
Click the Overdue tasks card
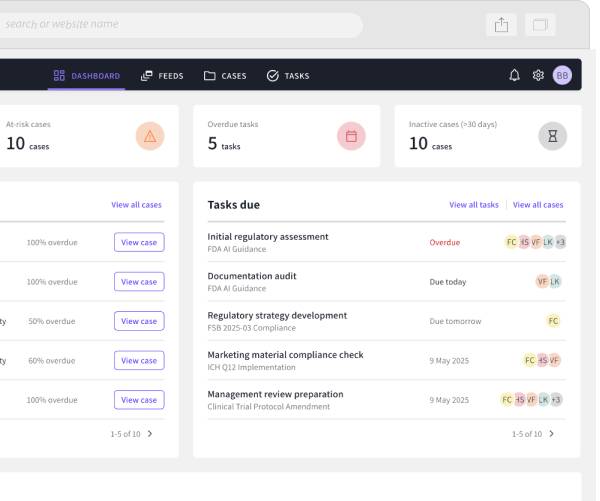pyautogui.click(x=287, y=136)
